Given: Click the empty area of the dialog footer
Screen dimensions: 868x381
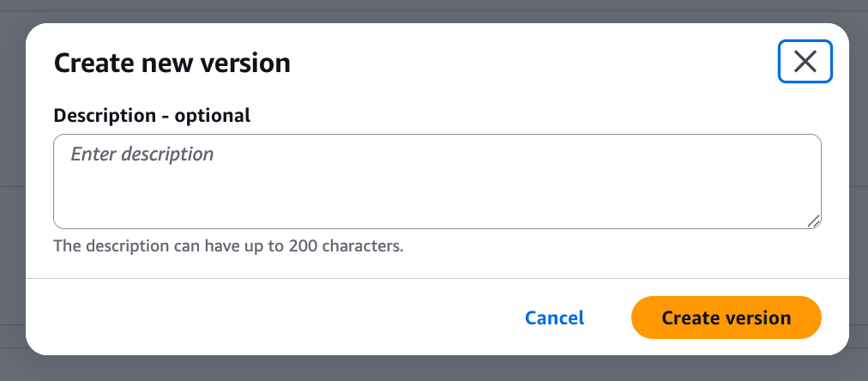Looking at the screenshot, I should pos(257,317).
